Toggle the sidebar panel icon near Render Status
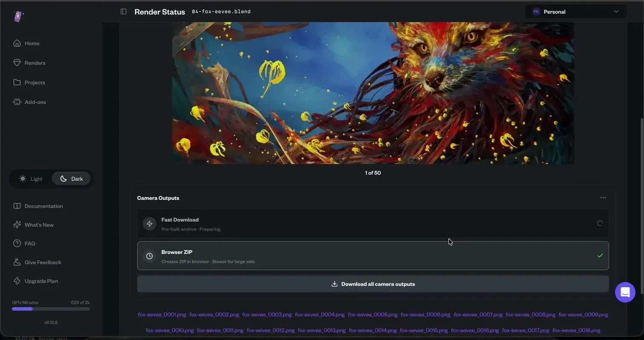The height and width of the screenshot is (340, 644). 124,12
